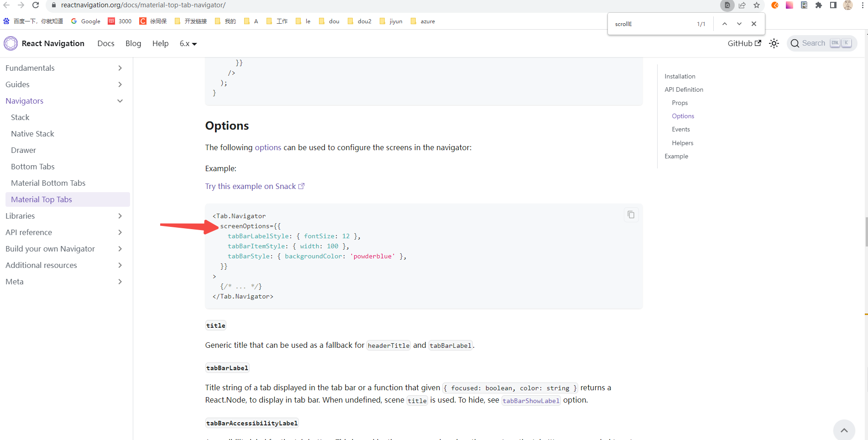This screenshot has height=440, width=868.
Task: Jump to Events in table of contents
Action: click(681, 129)
